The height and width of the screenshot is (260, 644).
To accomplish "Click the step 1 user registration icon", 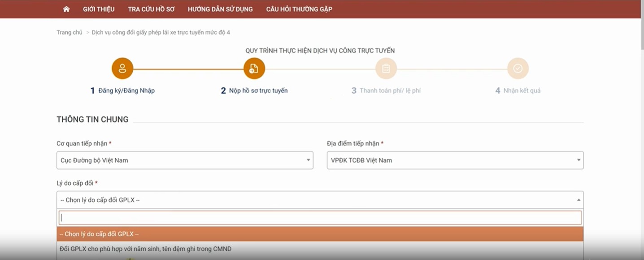I will pos(122,69).
